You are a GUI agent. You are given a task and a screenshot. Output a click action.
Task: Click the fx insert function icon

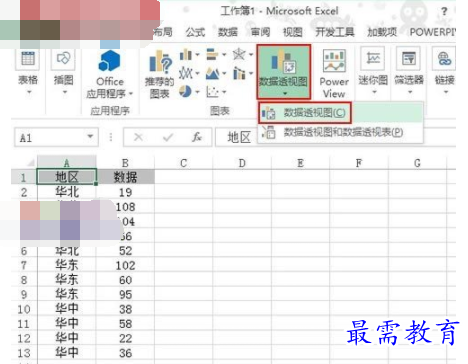point(197,137)
